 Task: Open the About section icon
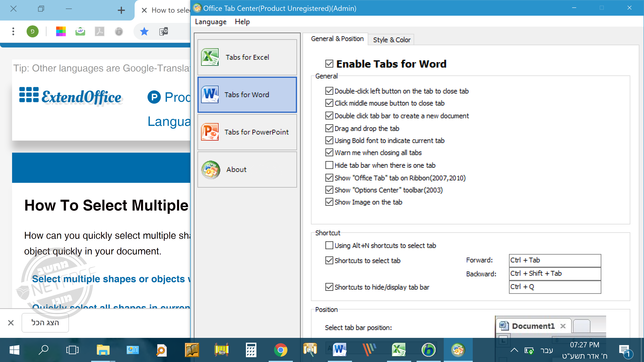[x=211, y=170]
